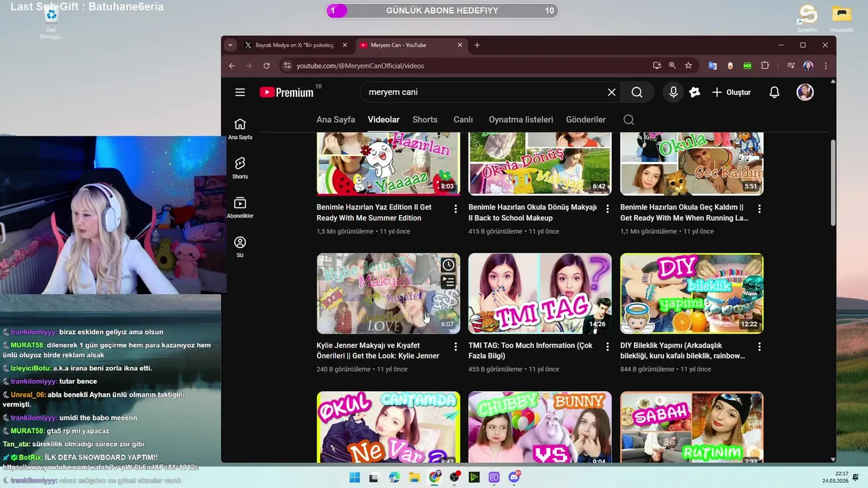Screen dimensions: 868x488
Task: Open Chrome three-dot menu
Action: (825, 66)
